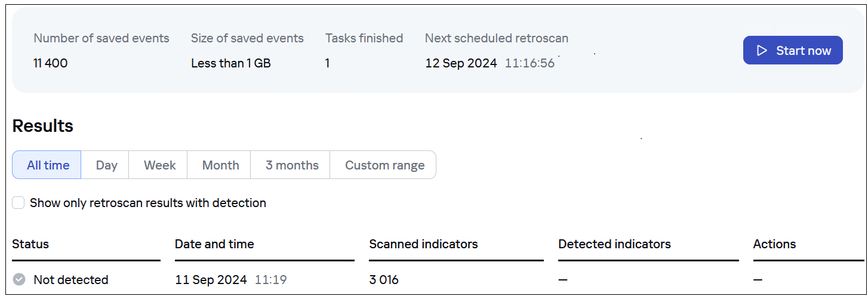Image resolution: width=868 pixels, height=296 pixels.
Task: Sort by the Status column header
Action: click(x=30, y=244)
